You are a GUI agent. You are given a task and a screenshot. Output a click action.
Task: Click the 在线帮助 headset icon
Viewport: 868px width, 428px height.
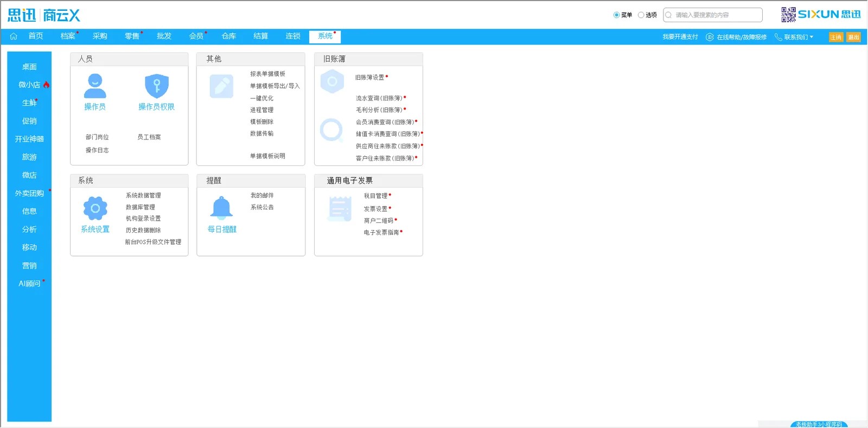(710, 37)
